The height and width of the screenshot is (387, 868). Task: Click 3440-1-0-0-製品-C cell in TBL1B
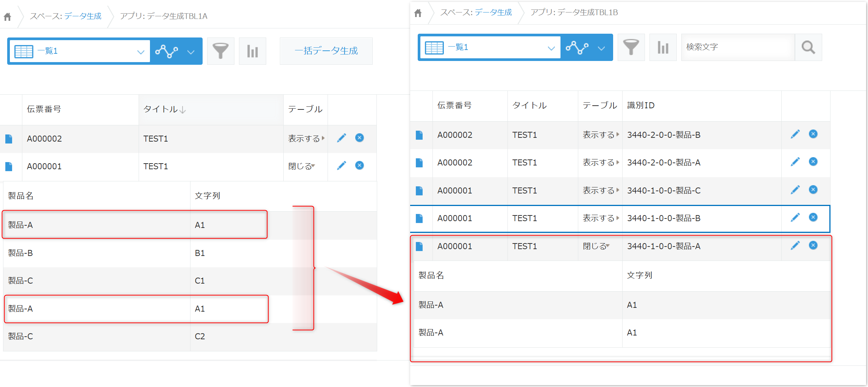(x=702, y=190)
